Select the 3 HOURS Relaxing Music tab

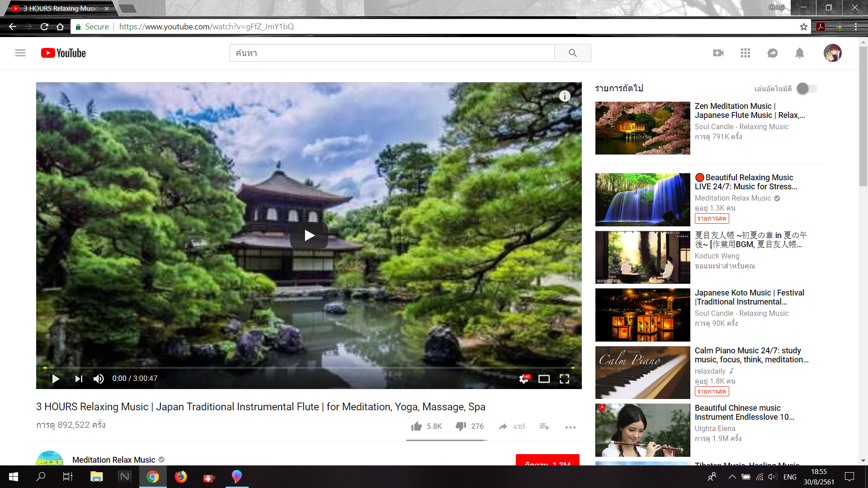(x=61, y=8)
